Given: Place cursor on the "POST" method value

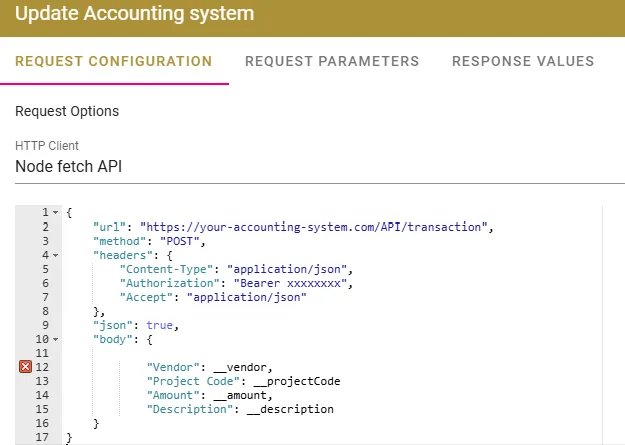Looking at the screenshot, I should click(x=179, y=241).
